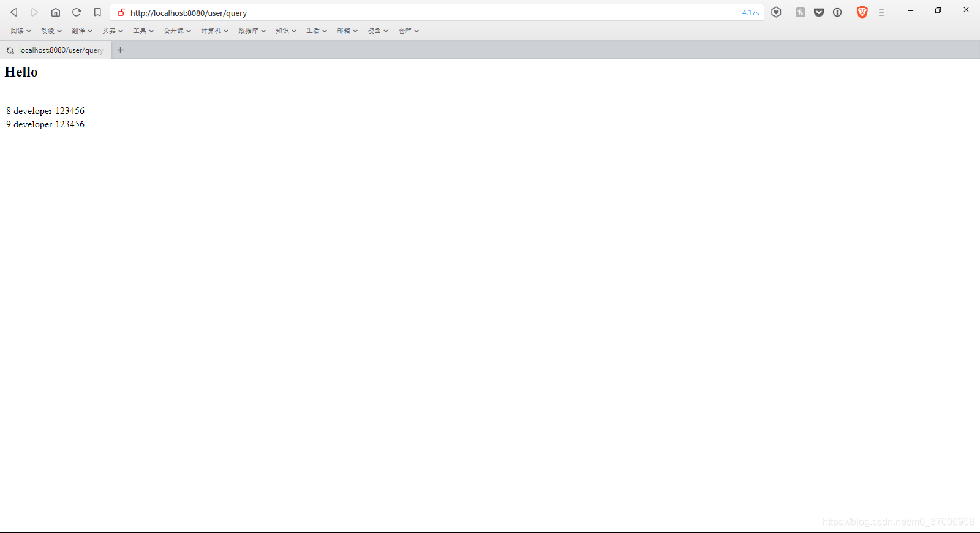Viewport: 980px width, 533px height.
Task: Expand the 阅读 bookmarks folder
Action: pyautogui.click(x=21, y=31)
